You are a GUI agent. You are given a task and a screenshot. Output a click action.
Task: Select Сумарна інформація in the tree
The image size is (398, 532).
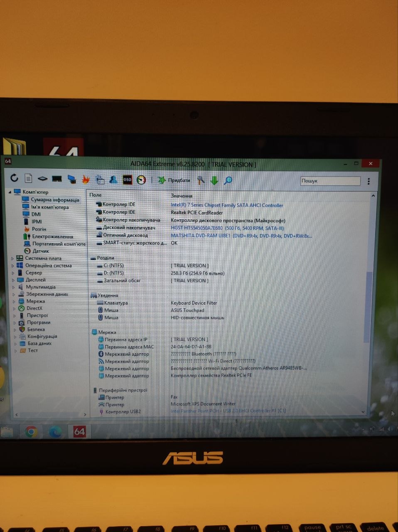pos(55,200)
